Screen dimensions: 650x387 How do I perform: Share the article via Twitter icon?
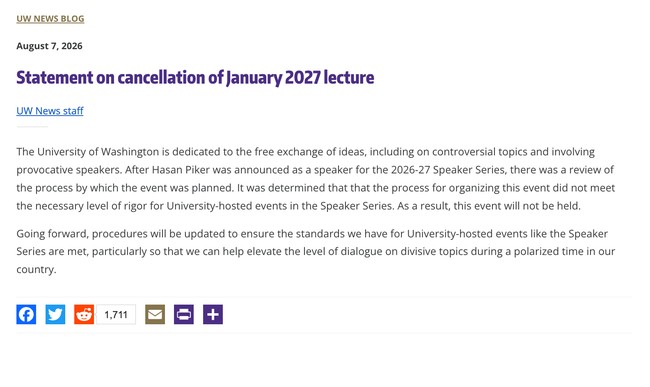pyautogui.click(x=55, y=314)
